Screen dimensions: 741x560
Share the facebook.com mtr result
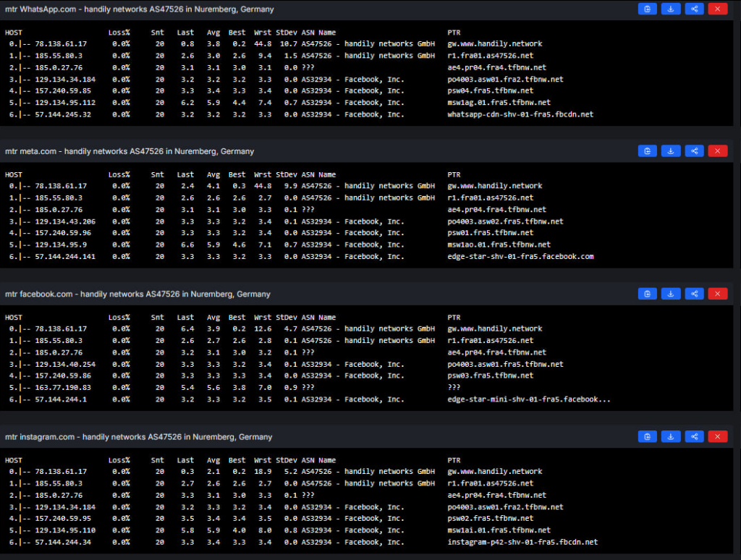[x=694, y=294]
